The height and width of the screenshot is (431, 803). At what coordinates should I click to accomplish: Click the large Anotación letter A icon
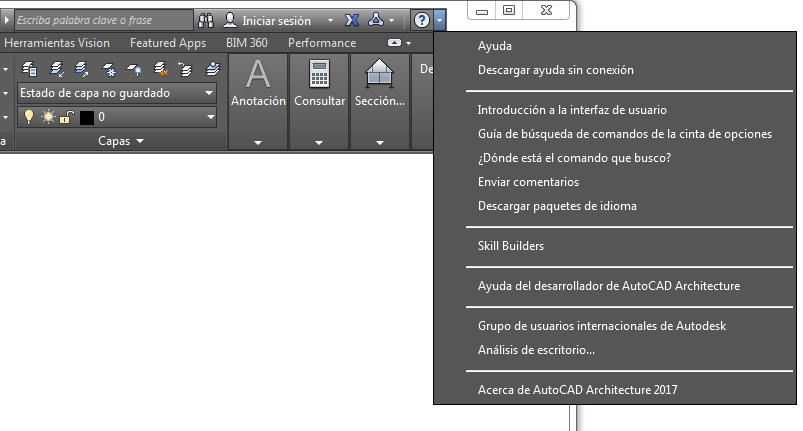258,75
